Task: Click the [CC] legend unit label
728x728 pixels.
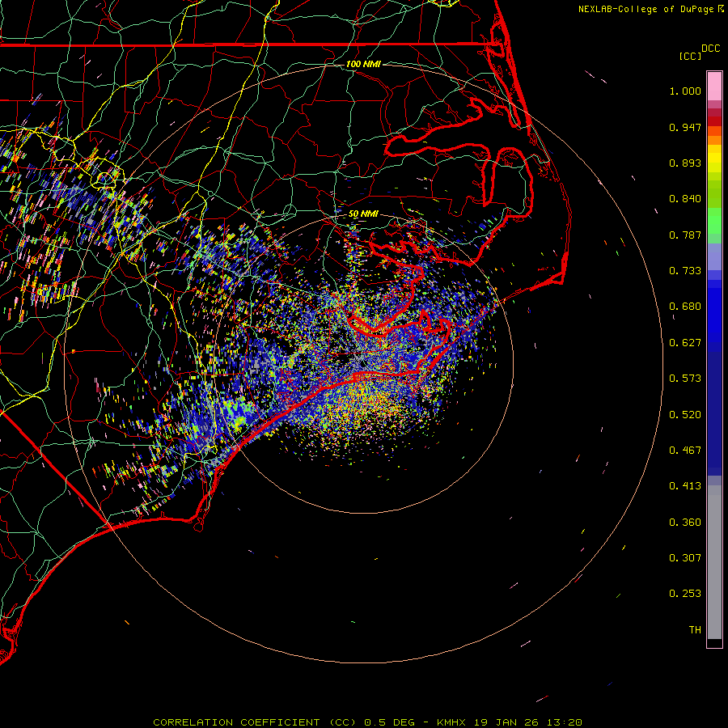Action: [690, 57]
